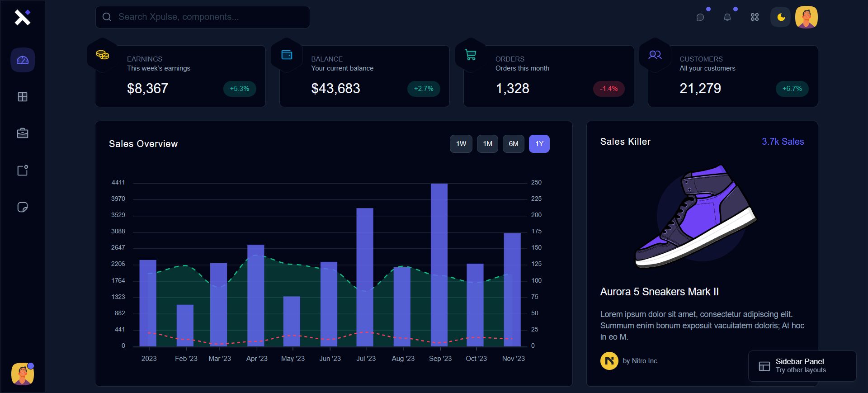The image size is (868, 393).
Task: Open the apps grid icon in header
Action: pyautogui.click(x=755, y=17)
